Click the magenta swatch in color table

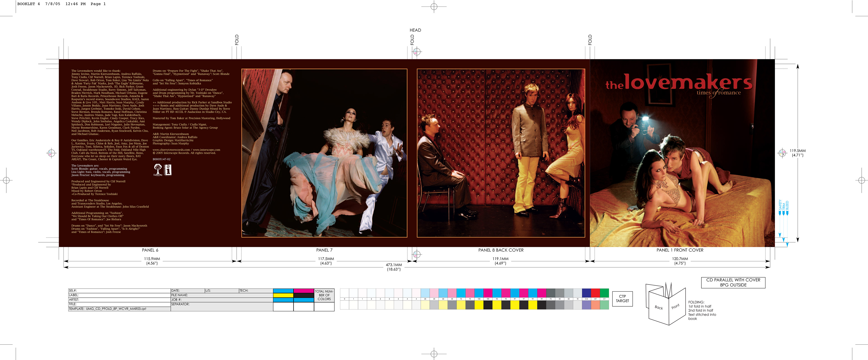coord(304,291)
